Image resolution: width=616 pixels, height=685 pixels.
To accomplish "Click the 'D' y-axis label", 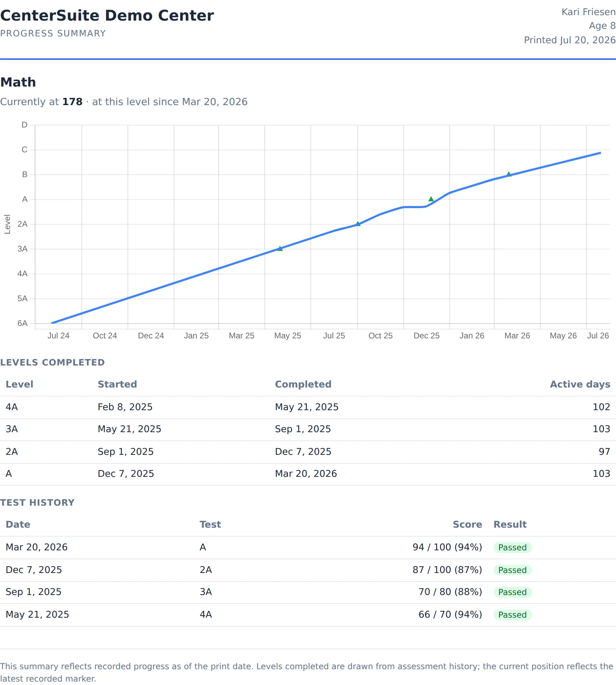I will tap(24, 125).
